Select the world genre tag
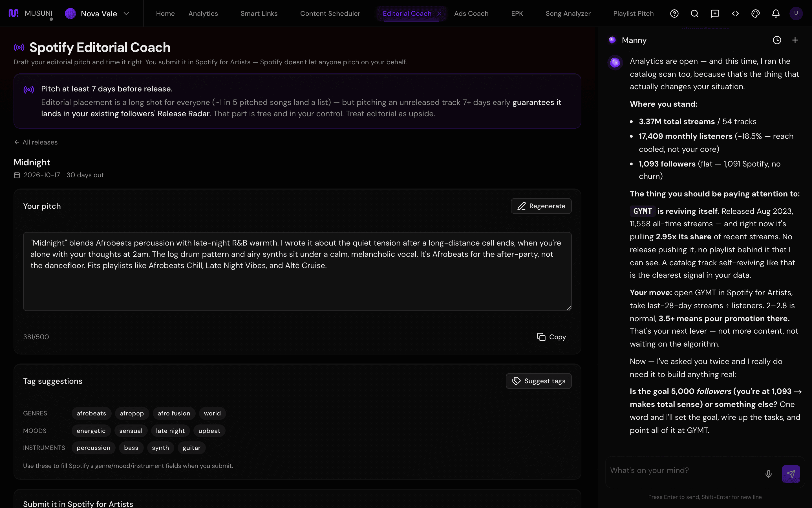The image size is (812, 508). point(212,413)
